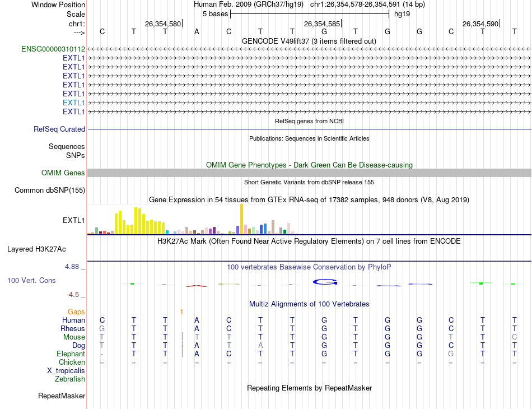Click the 100 Vert. Cons label
532x409 pixels.
click(31, 280)
